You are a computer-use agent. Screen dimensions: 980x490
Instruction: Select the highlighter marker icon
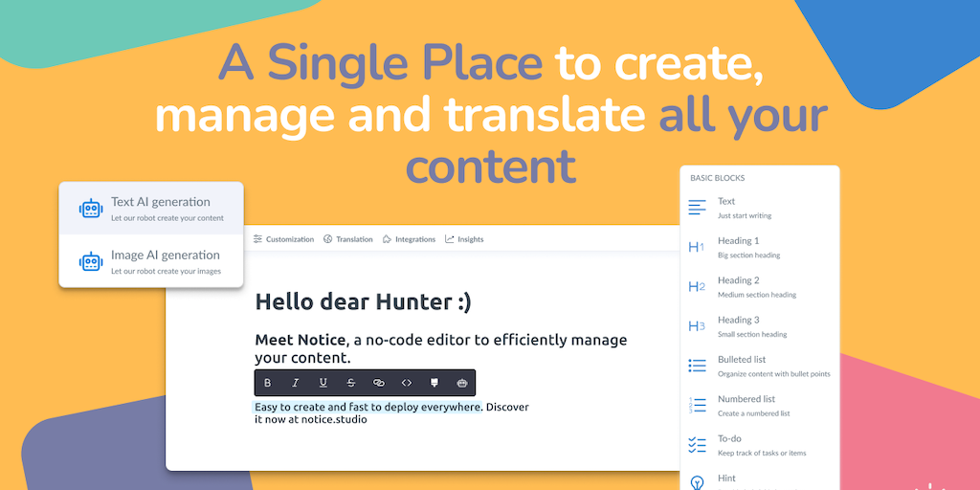click(x=434, y=383)
